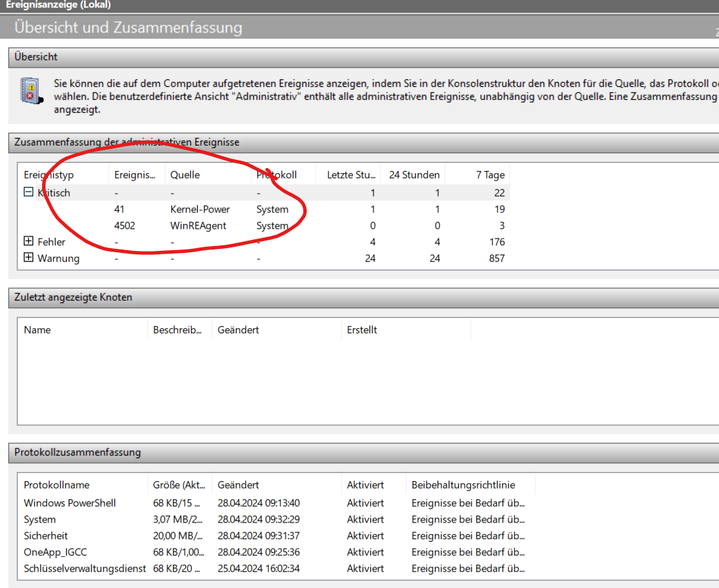
Task: Sort logs by Größe column header
Action: (x=179, y=485)
